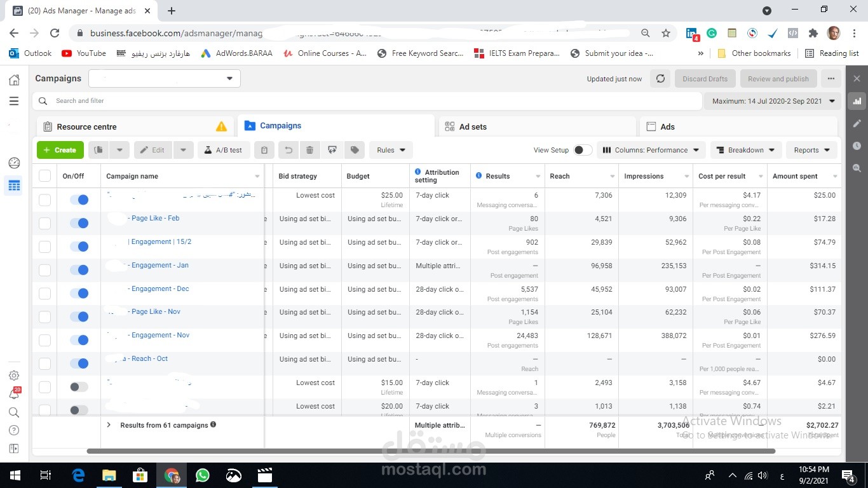Open the history clock in right panel
This screenshot has width=868, height=488.
tap(857, 146)
